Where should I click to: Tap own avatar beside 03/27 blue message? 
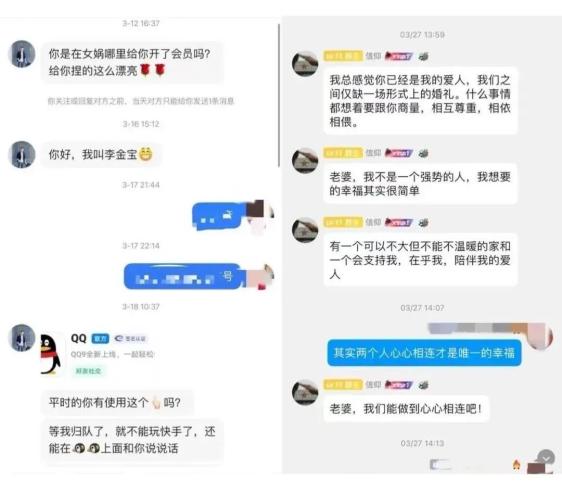pos(540,336)
